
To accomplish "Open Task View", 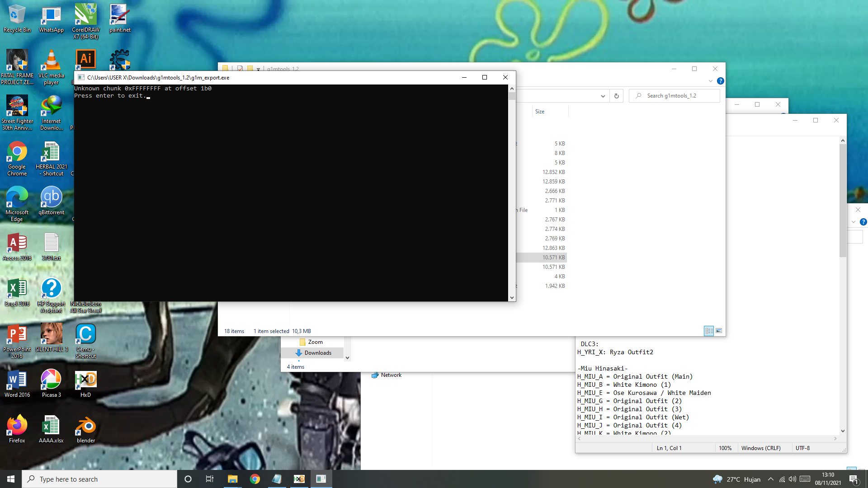I will 210,479.
